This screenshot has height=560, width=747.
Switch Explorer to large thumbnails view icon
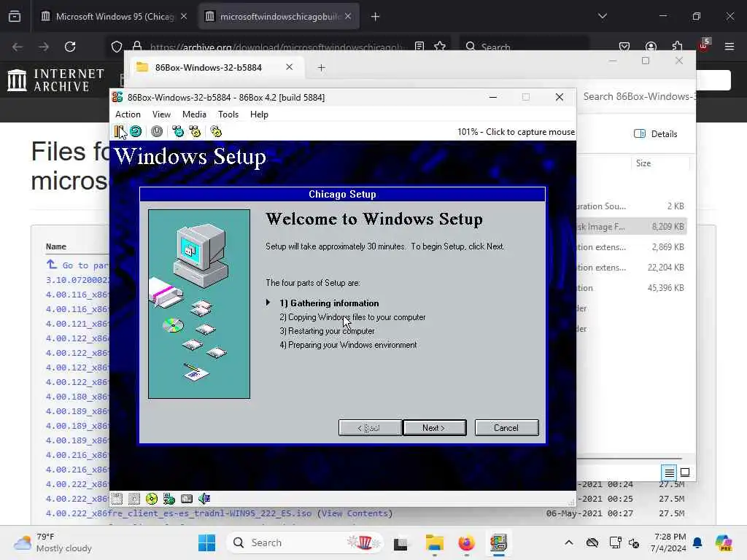tap(685, 472)
